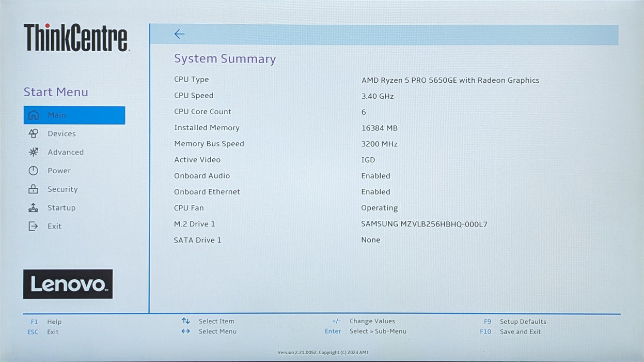Click F1 Help hint
This screenshot has width=644, height=362.
click(x=46, y=322)
